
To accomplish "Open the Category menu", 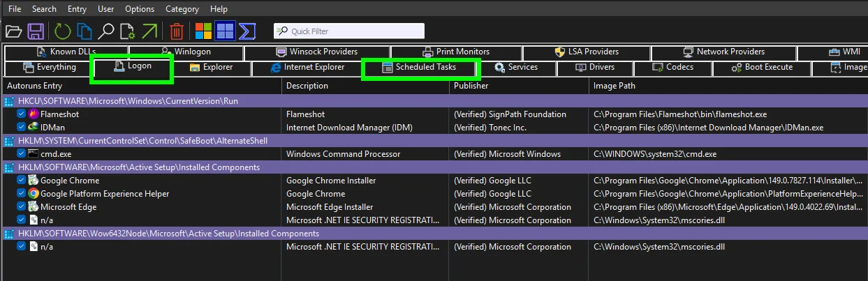I will pyautogui.click(x=182, y=9).
